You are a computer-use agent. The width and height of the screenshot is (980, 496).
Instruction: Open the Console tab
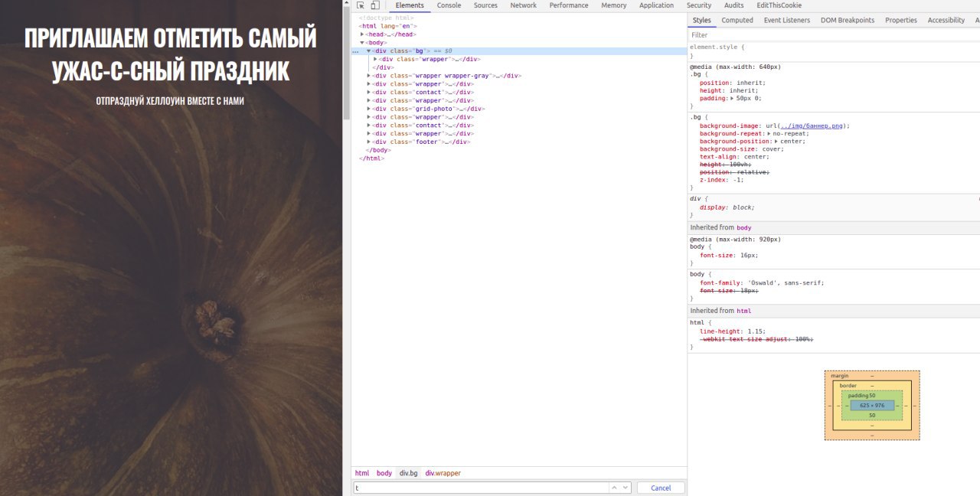coord(449,5)
